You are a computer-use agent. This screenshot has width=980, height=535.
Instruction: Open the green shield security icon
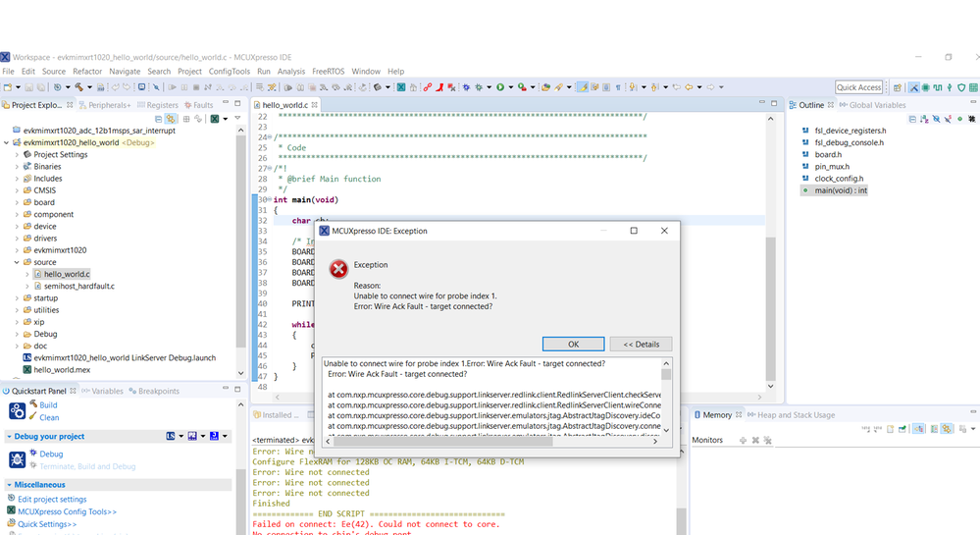point(961,87)
